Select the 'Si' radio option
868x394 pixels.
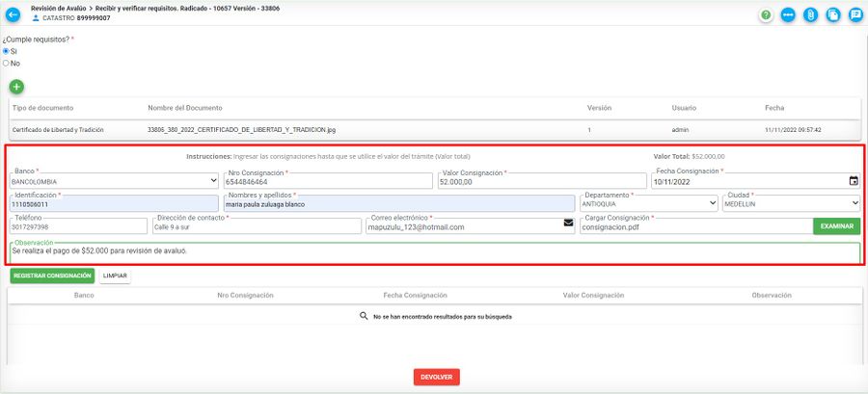click(6, 51)
